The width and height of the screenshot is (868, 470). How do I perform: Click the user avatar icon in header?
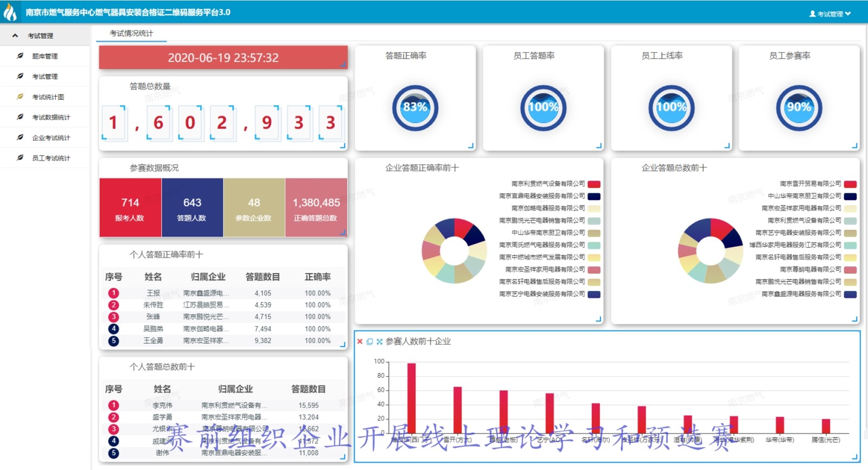click(x=812, y=14)
